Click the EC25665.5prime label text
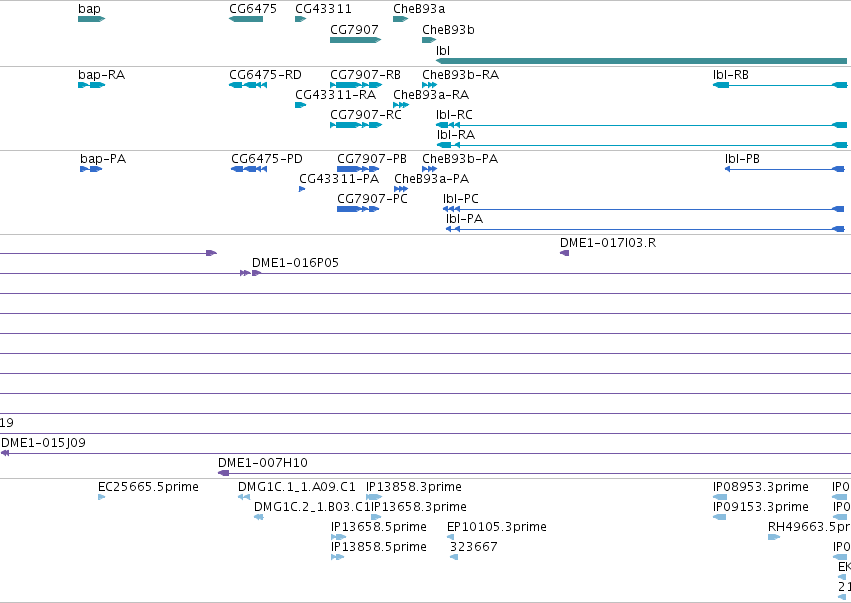Viewport: 851px width, 603px height. point(148,487)
